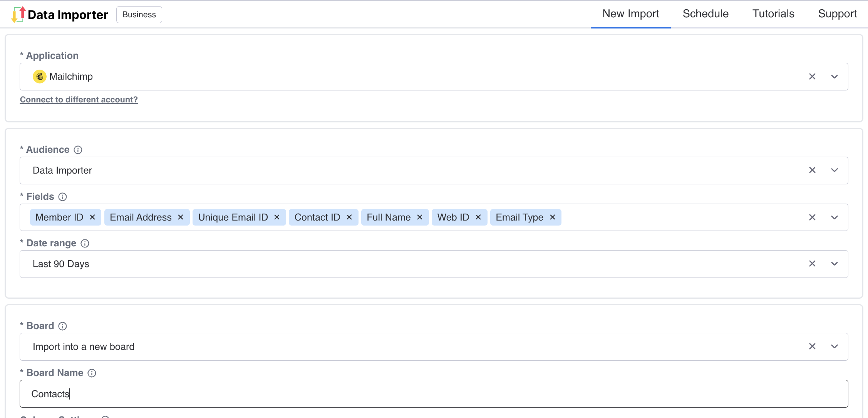Clear the Import into new board selection

(x=812, y=346)
